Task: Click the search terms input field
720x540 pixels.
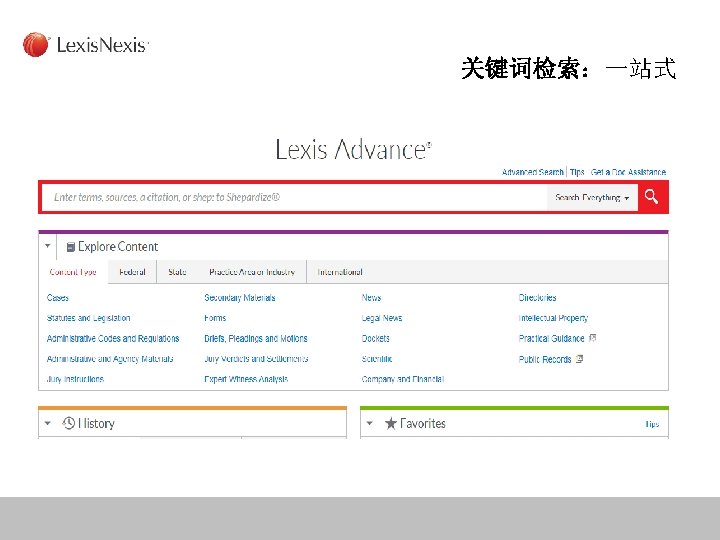Action: pos(294,197)
